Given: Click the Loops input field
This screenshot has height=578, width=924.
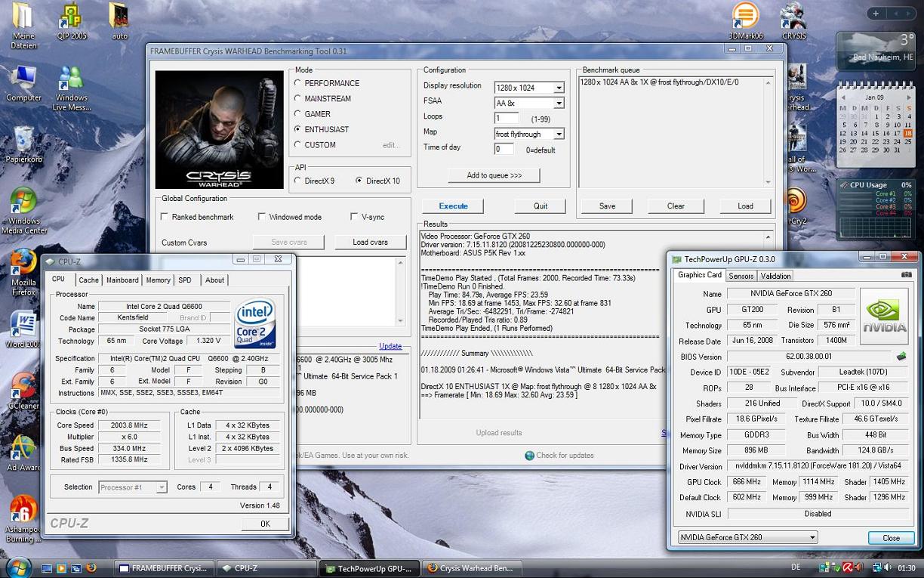Looking at the screenshot, I should [x=507, y=119].
